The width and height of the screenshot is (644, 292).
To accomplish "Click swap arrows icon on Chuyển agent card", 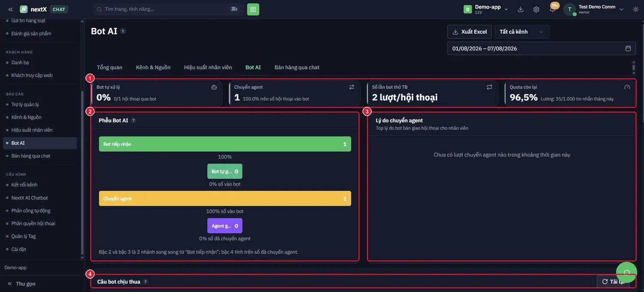I will point(352,87).
